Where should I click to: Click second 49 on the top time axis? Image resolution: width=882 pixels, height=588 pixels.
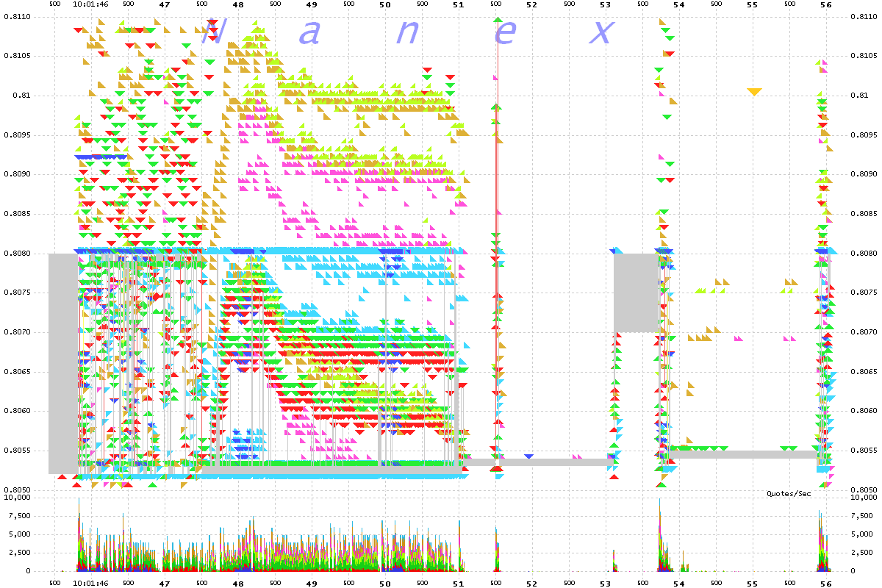(312, 4)
